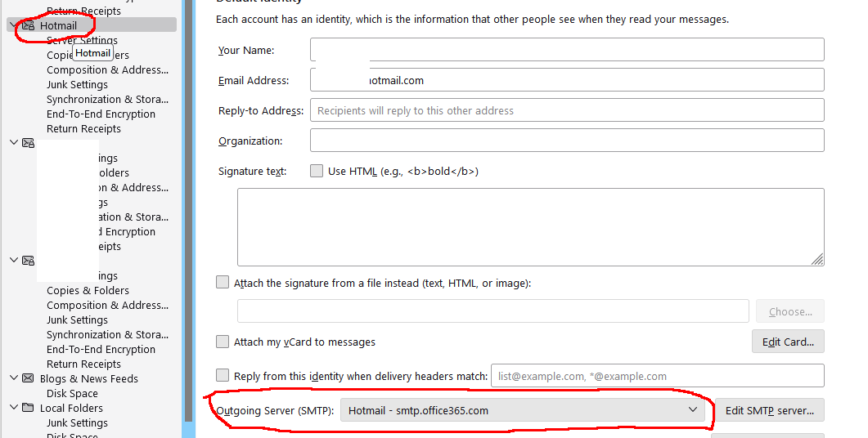Click the Hotmail account mail icon
The image size is (868, 438).
point(29,25)
